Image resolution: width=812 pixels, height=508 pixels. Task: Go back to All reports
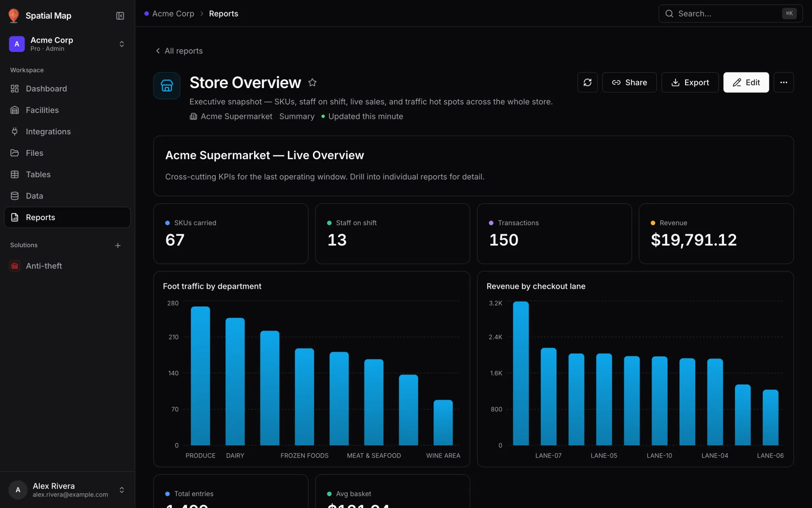(x=179, y=51)
